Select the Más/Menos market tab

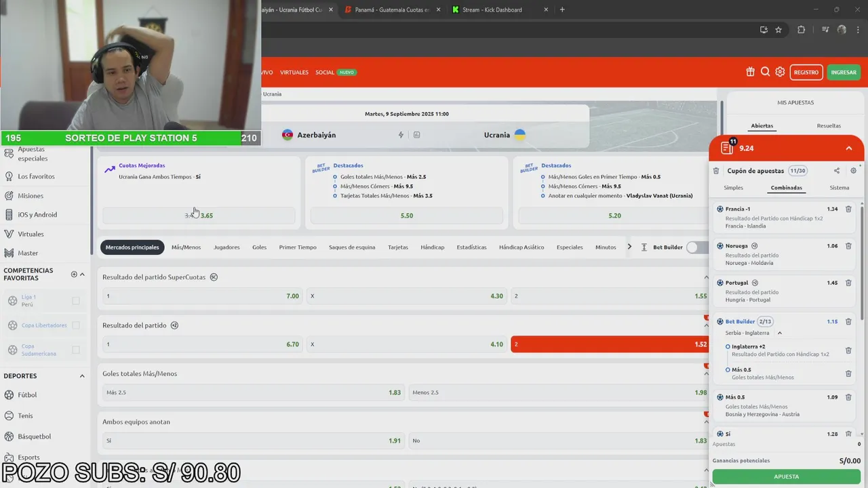pyautogui.click(x=186, y=247)
